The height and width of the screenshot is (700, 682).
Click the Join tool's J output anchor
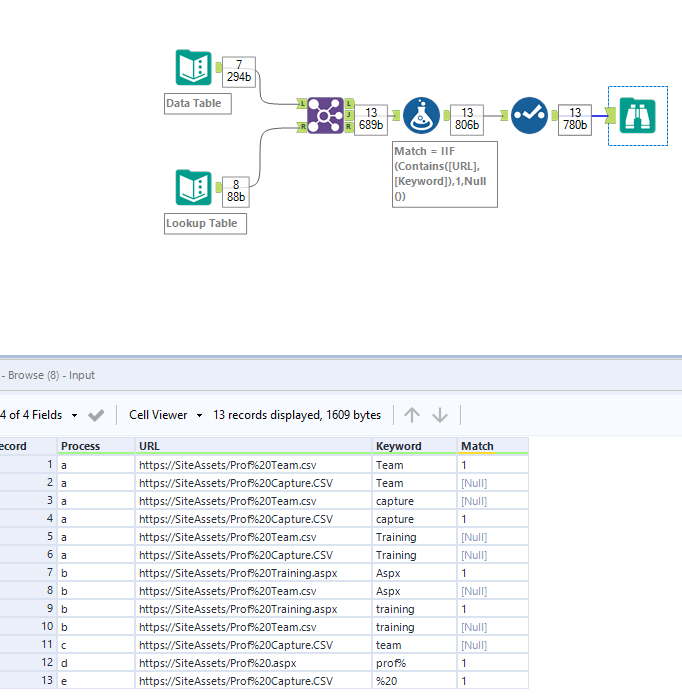[348, 115]
